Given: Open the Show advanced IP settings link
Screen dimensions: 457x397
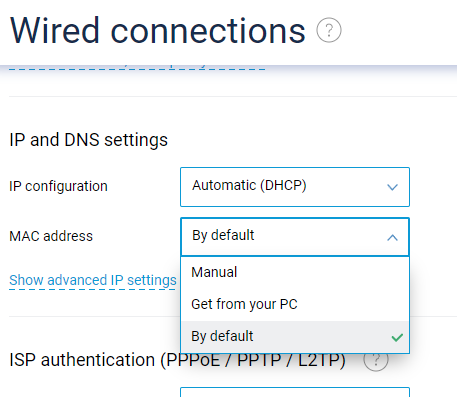Looking at the screenshot, I should [x=93, y=280].
